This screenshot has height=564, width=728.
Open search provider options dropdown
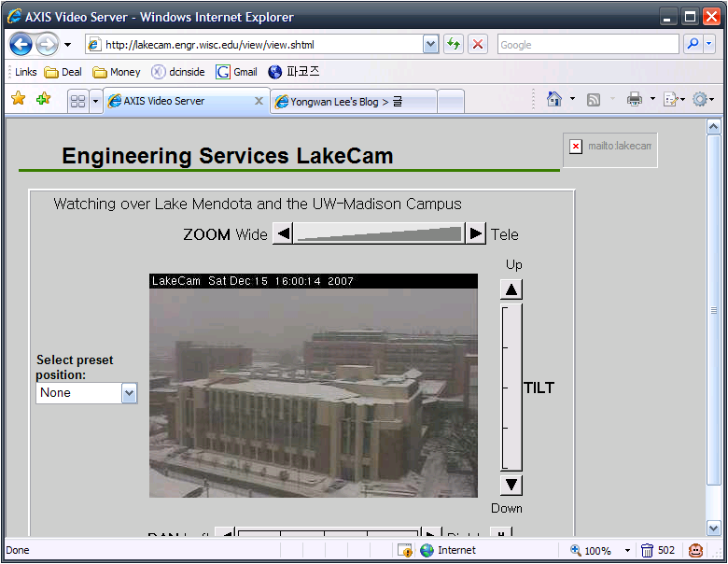[709, 45]
